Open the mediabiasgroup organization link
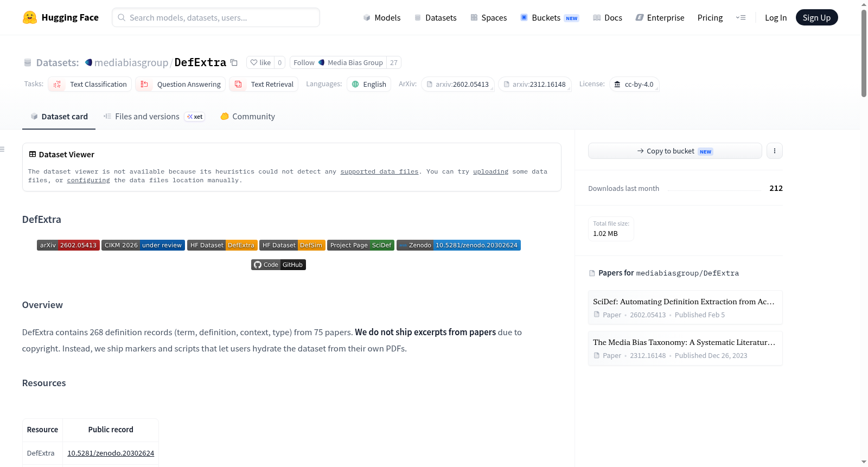The image size is (868, 467). [x=131, y=62]
